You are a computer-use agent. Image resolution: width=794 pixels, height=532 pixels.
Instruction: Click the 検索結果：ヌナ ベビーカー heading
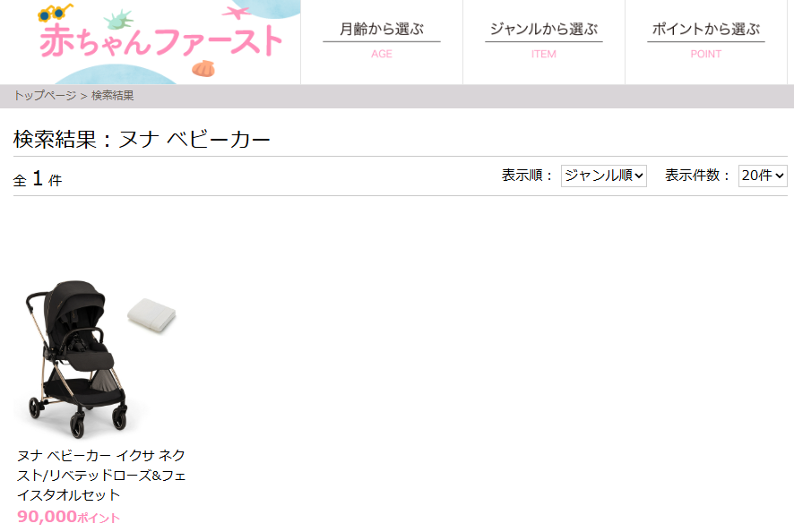(x=142, y=139)
